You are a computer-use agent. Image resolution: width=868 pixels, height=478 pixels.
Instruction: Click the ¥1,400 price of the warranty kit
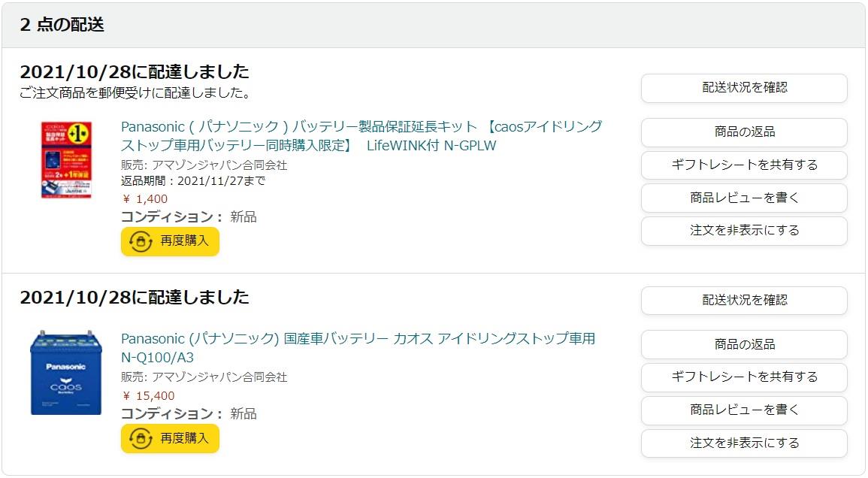[x=144, y=199]
